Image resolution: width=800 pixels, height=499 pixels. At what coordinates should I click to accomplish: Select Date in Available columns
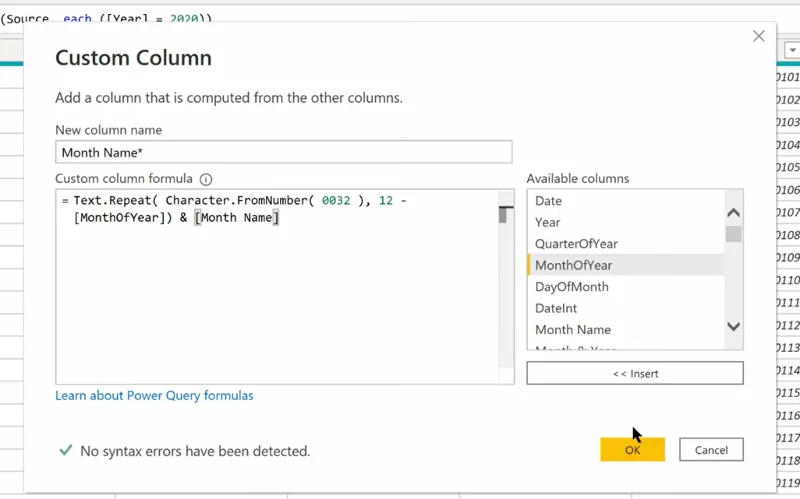tap(626, 201)
